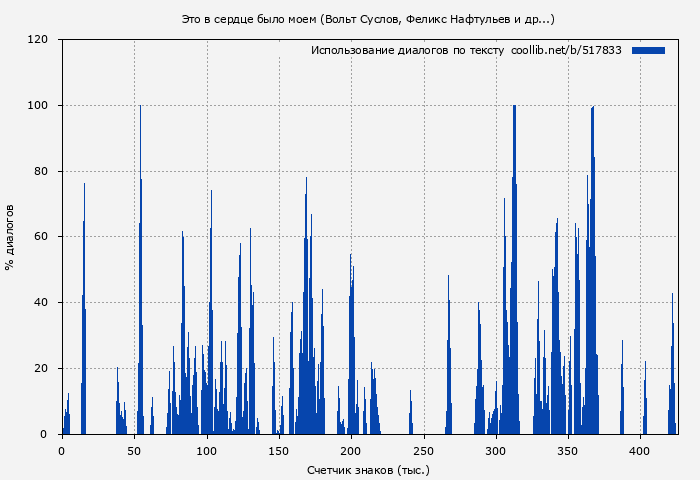This screenshot has height=480, width=700.
Task: Click the y-axis label '% диалогов'
Action: coord(10,237)
